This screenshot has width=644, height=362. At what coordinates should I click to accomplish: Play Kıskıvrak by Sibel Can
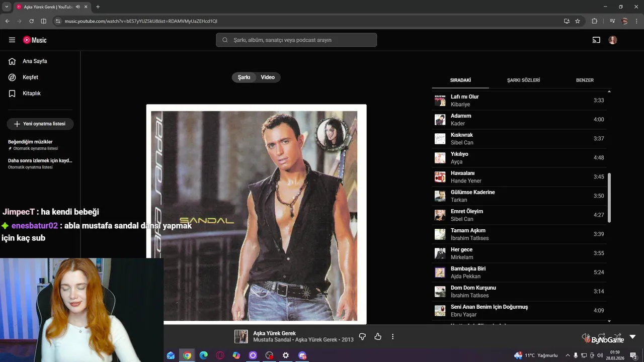tap(519, 139)
